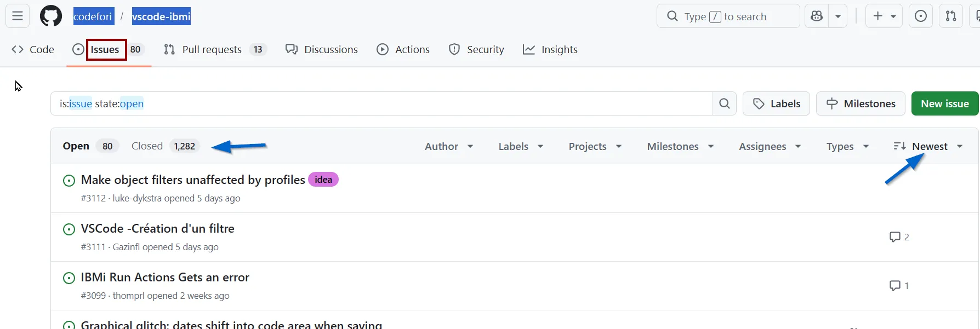Image resolution: width=980 pixels, height=329 pixels.
Task: Switch to the Pull requests tab
Action: point(212,50)
